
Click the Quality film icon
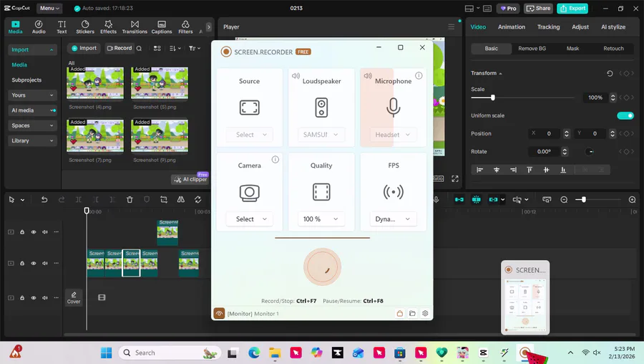pyautogui.click(x=321, y=192)
